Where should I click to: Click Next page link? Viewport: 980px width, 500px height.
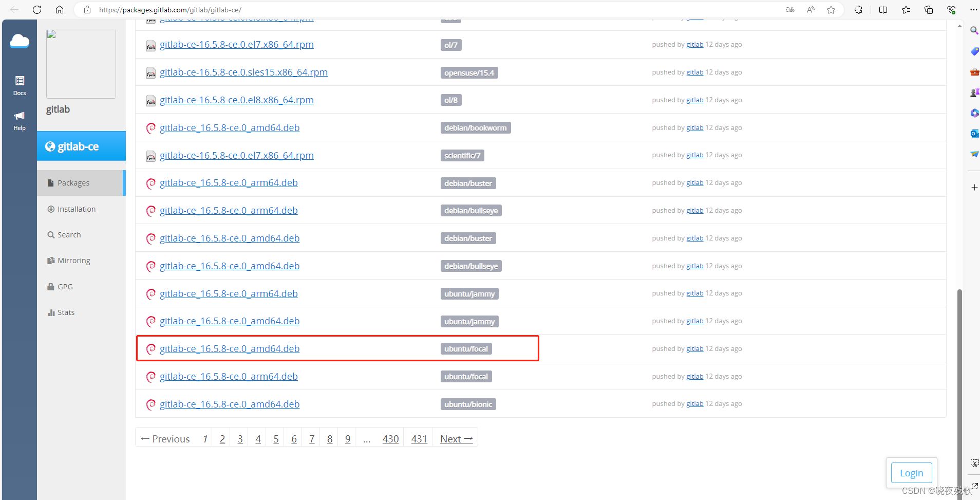pyautogui.click(x=456, y=439)
